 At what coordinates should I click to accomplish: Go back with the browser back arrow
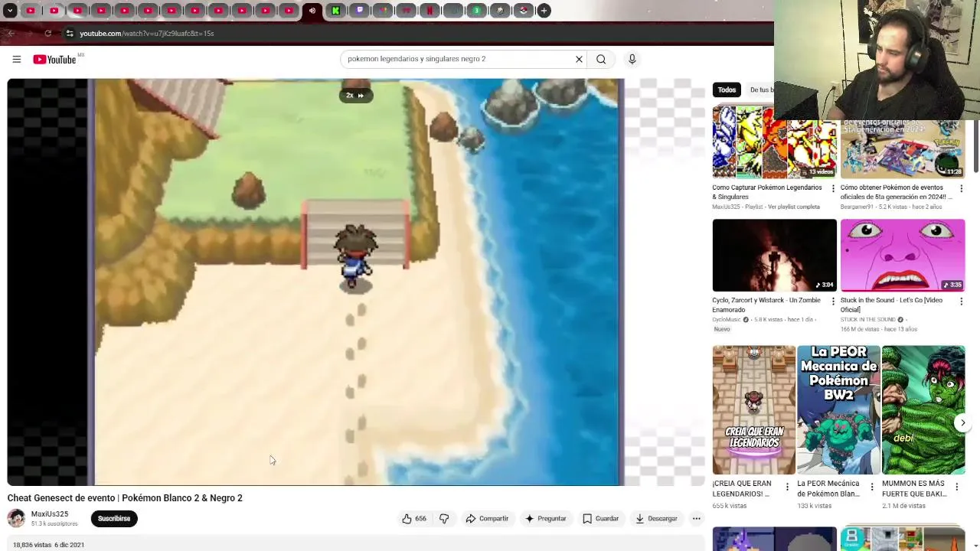coord(11,33)
